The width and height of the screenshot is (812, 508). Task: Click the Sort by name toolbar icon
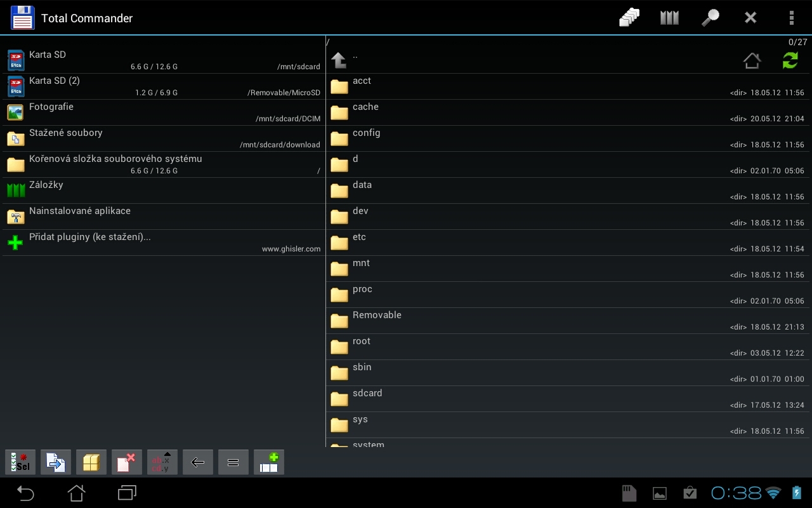coord(162,462)
